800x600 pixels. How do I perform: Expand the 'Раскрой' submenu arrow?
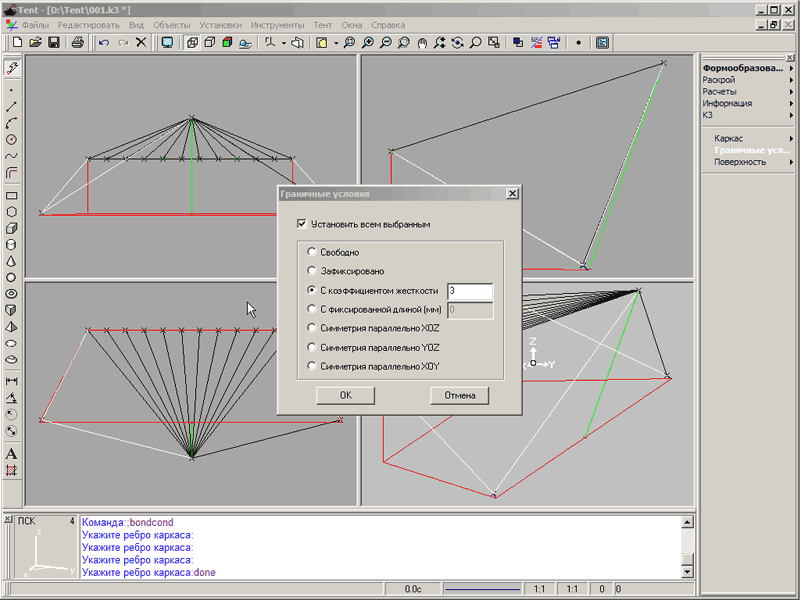pyautogui.click(x=791, y=80)
